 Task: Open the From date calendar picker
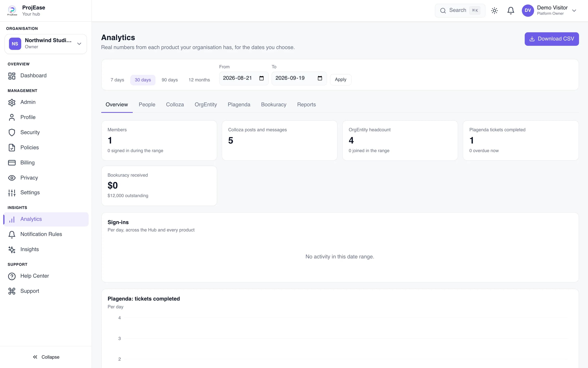261,78
